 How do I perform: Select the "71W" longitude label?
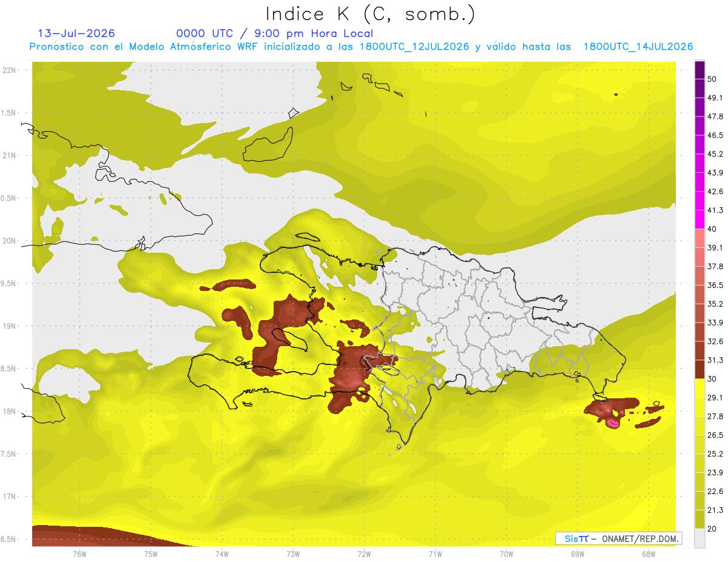435,554
